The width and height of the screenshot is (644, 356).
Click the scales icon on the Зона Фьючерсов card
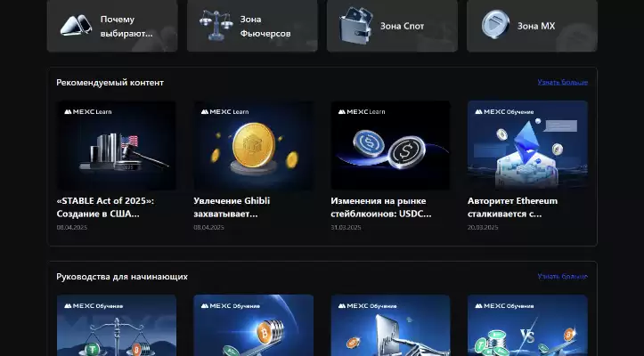[x=216, y=26]
